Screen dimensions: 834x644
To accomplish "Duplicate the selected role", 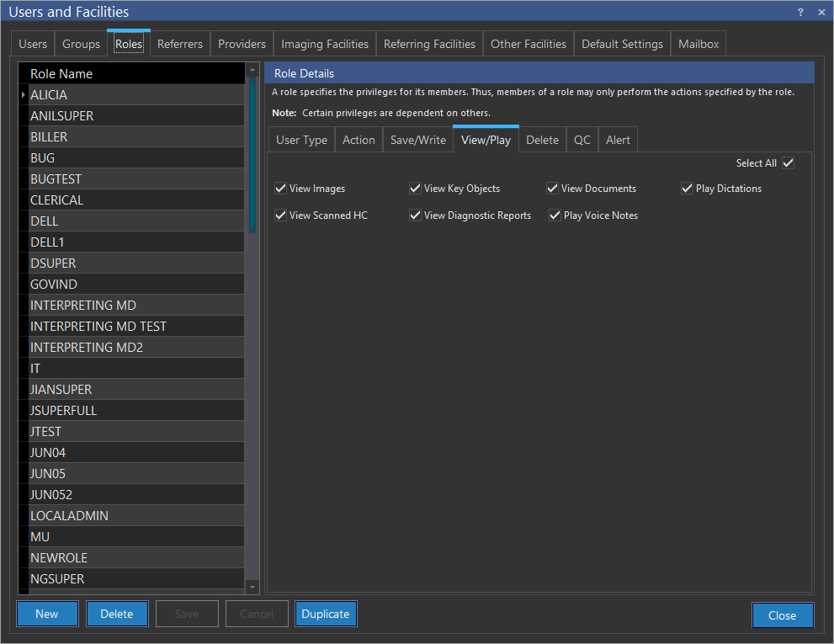I will tap(326, 614).
